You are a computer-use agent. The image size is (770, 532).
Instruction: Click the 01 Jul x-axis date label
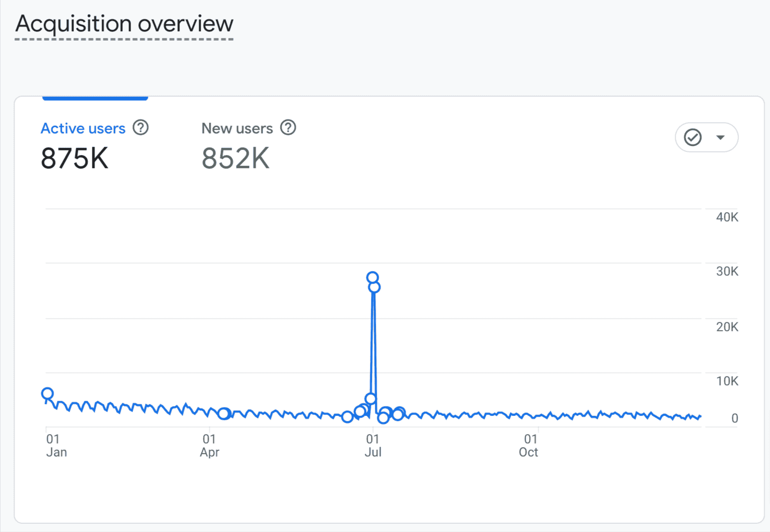372,445
